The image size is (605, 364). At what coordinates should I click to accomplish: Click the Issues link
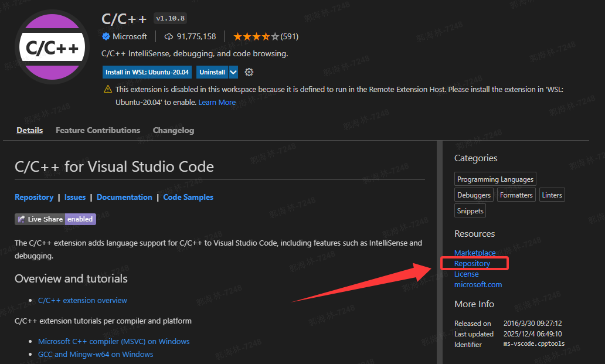pos(74,197)
